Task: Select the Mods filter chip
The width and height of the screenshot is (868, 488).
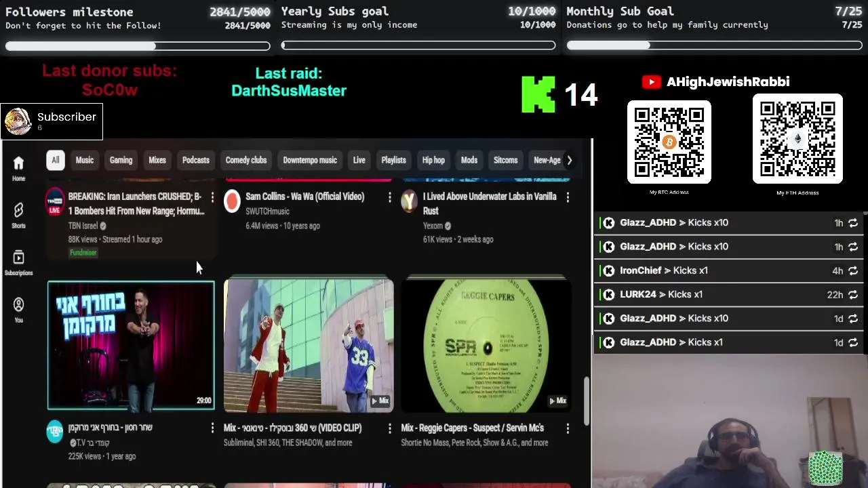Action: (469, 161)
